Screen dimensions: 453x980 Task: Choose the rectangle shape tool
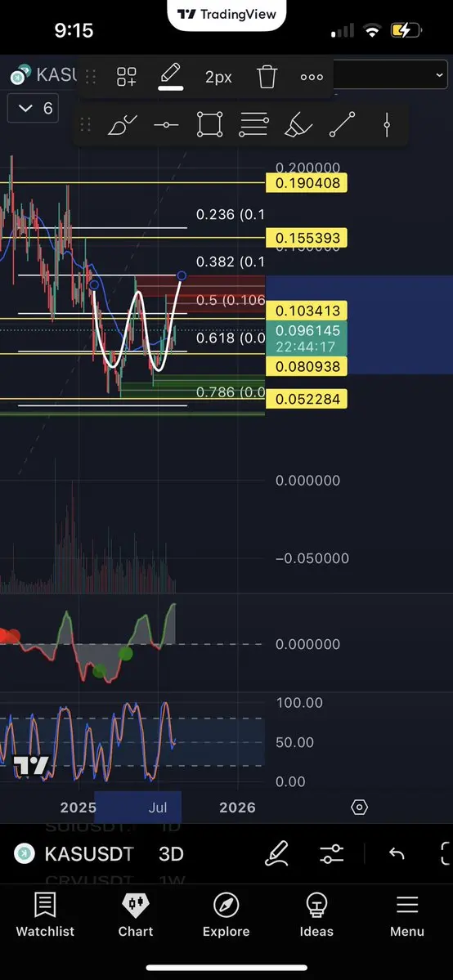coord(209,124)
